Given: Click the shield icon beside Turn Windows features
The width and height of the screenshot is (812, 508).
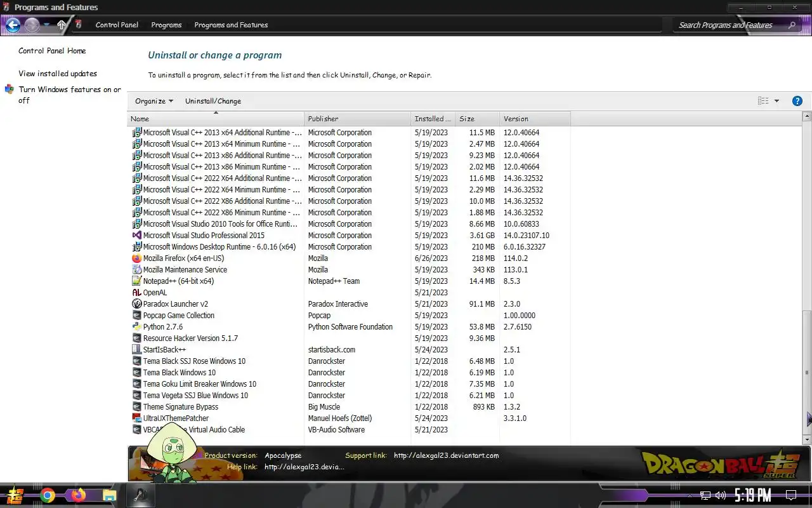Looking at the screenshot, I should point(9,90).
